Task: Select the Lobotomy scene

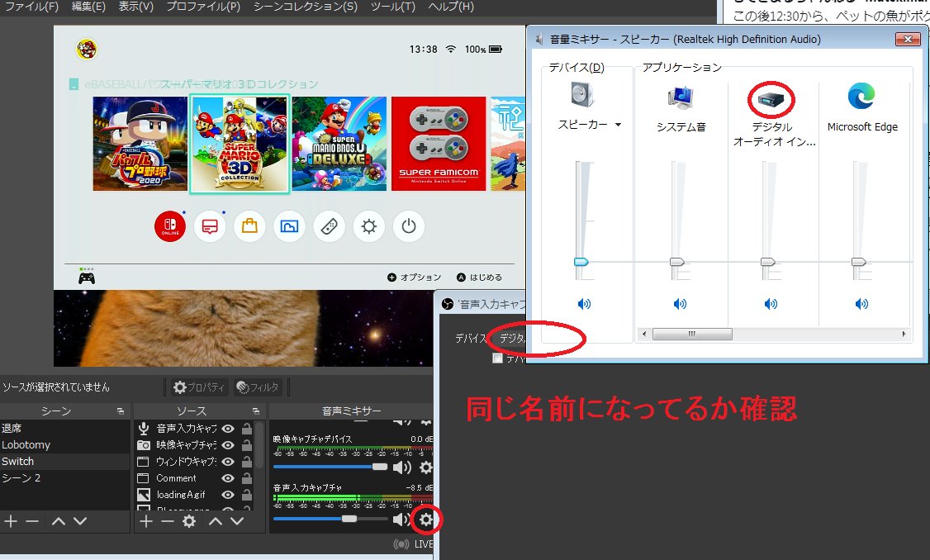Action: (64, 444)
